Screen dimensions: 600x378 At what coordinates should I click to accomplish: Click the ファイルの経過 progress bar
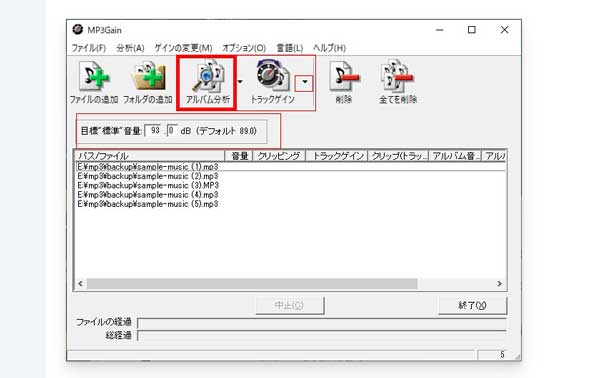point(322,323)
